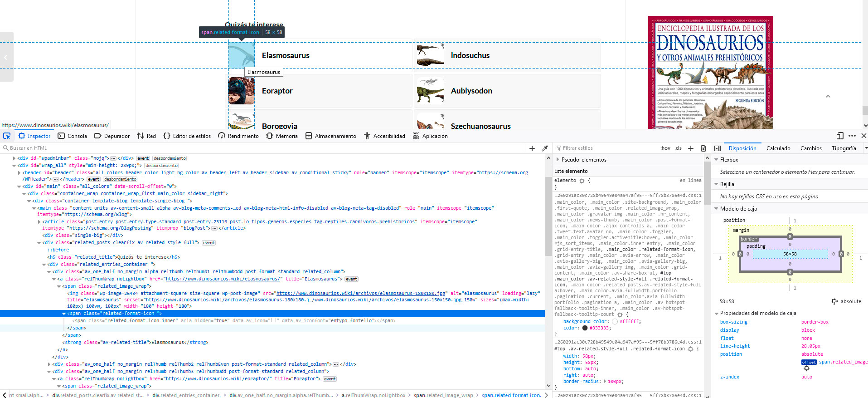Click the position edit icon beside absolute
This screenshot has height=398, width=868.
pos(834,301)
